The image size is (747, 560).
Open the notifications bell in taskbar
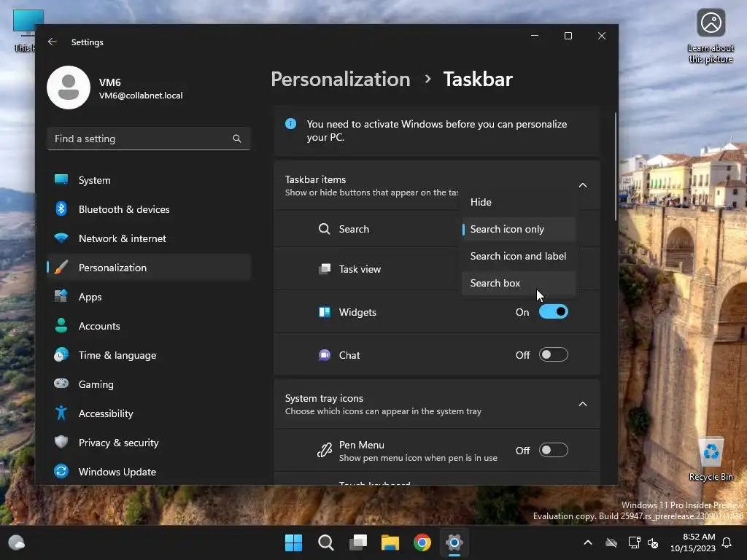point(727,542)
